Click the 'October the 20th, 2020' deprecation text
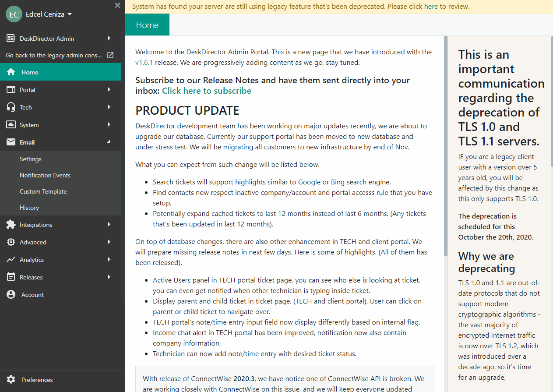Image resolution: width=553 pixels, height=392 pixels. [x=495, y=237]
